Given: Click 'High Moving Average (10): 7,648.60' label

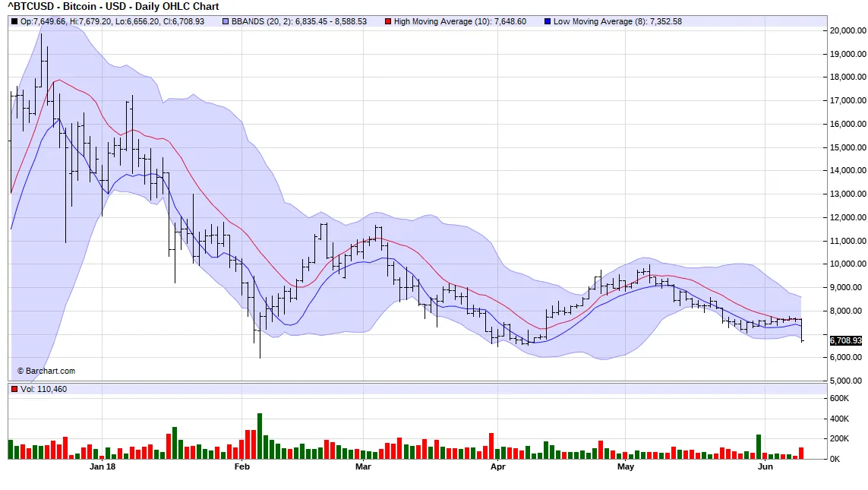Looking at the screenshot, I should (x=460, y=21).
